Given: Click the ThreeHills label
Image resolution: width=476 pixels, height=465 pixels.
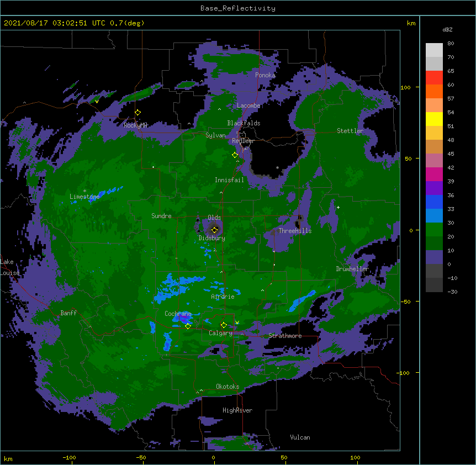Looking at the screenshot, I should (x=295, y=231).
